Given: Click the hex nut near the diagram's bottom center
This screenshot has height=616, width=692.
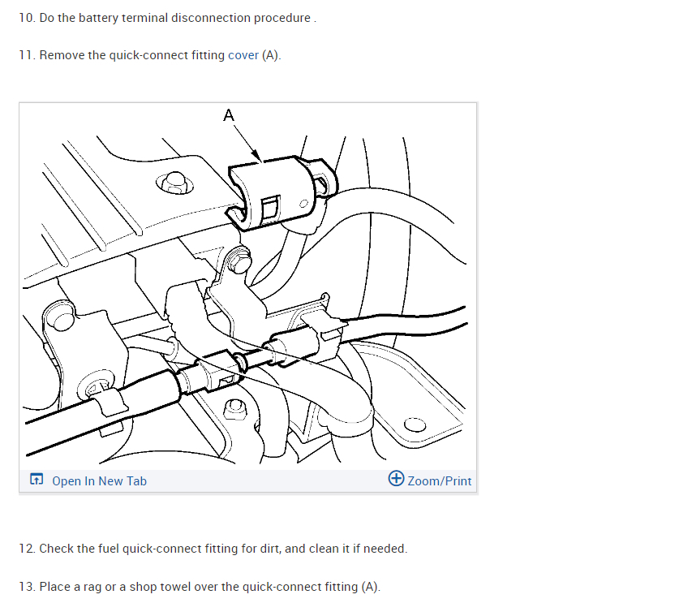Looking at the screenshot, I should pos(234,409).
